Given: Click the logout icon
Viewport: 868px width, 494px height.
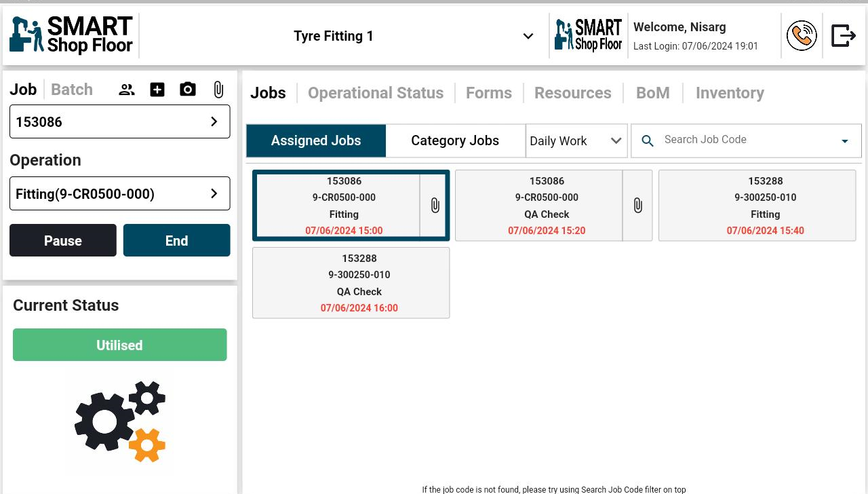Looking at the screenshot, I should coord(843,36).
